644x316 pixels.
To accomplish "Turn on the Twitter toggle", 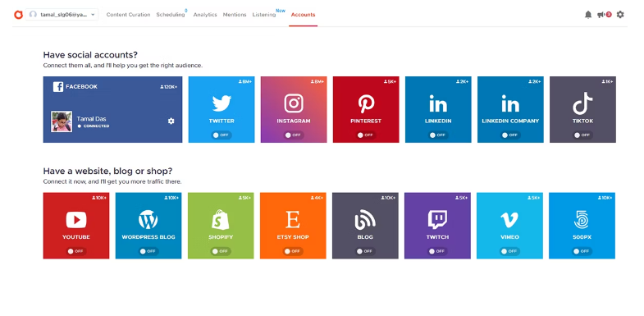I will click(222, 135).
